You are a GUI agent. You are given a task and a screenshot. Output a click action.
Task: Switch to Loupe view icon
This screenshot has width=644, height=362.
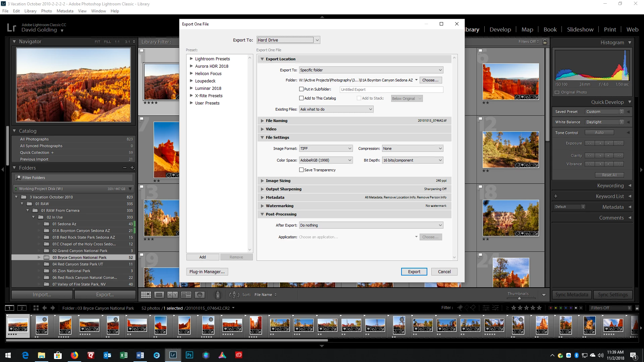click(x=159, y=295)
